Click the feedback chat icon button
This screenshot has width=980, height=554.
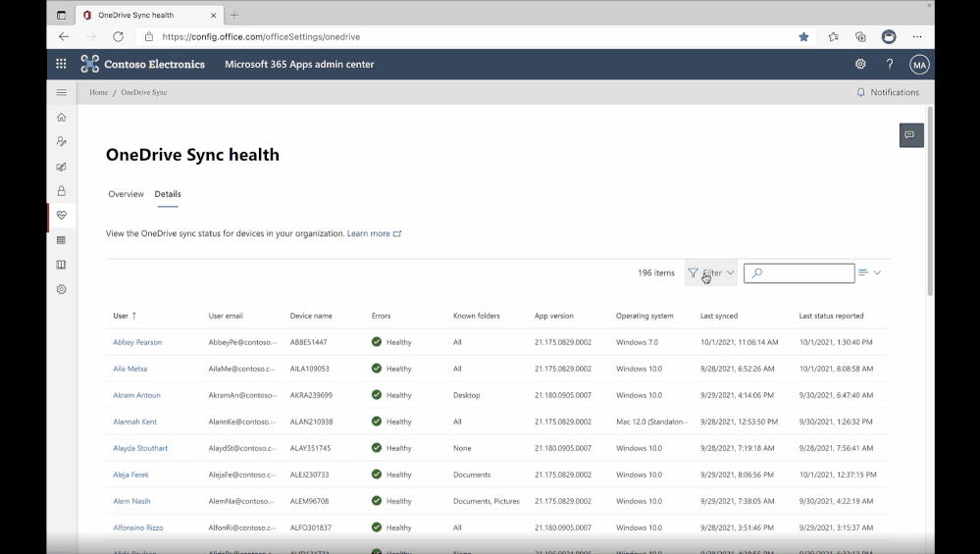coord(910,135)
